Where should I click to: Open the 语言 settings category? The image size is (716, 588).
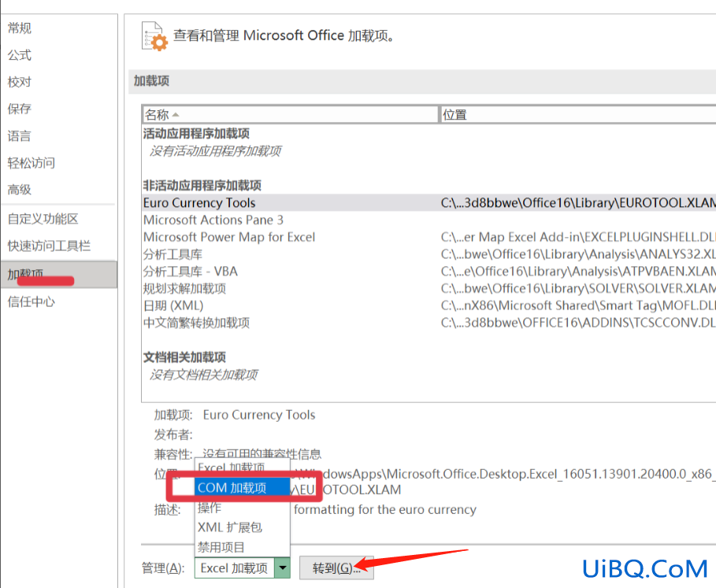20,136
